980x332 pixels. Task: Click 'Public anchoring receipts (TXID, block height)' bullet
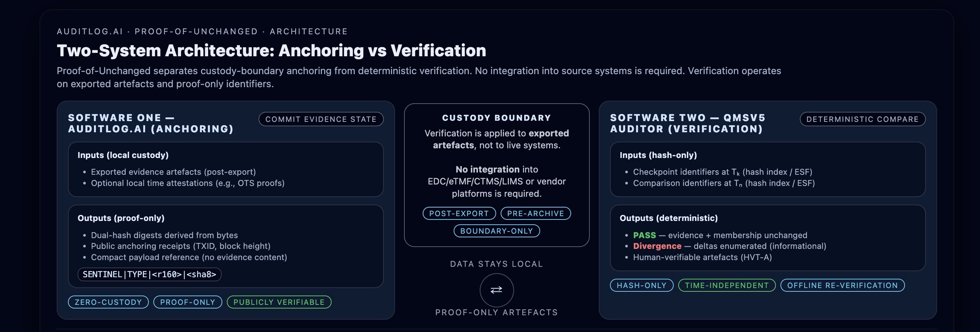tap(181, 246)
